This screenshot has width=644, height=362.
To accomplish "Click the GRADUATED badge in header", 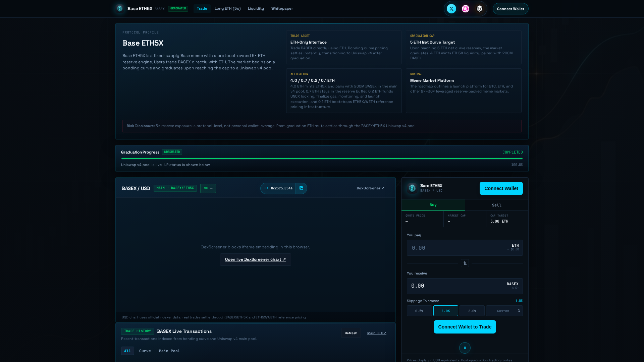I will click(x=178, y=9).
